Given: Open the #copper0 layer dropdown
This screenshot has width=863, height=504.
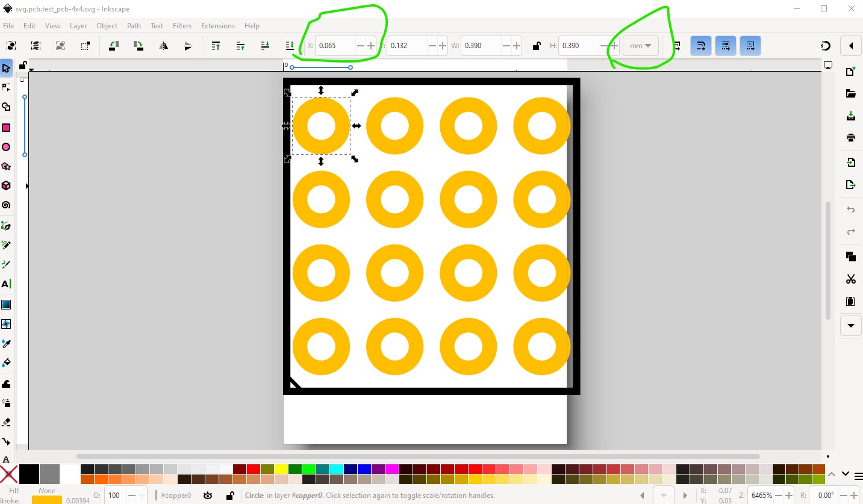Looking at the screenshot, I should click(x=177, y=496).
